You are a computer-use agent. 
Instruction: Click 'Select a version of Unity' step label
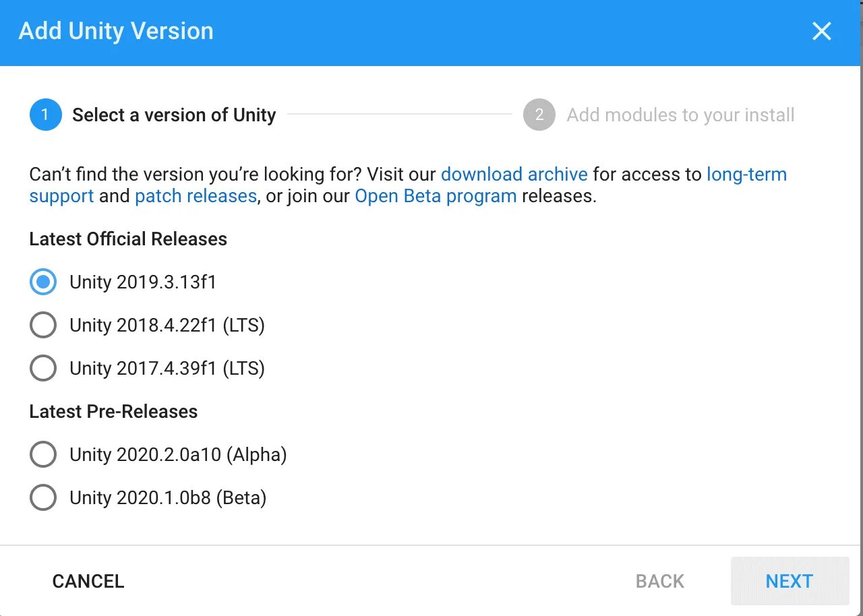click(x=174, y=115)
